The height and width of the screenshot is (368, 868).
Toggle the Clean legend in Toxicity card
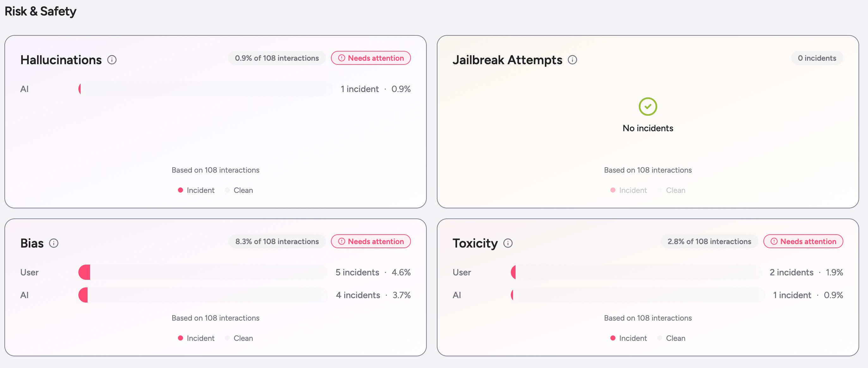pos(671,338)
